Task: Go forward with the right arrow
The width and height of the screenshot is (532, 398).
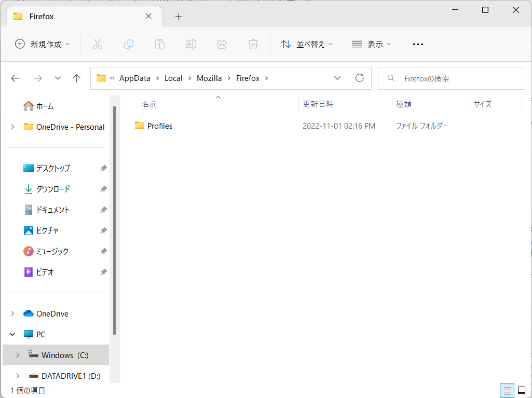Action: [x=38, y=78]
